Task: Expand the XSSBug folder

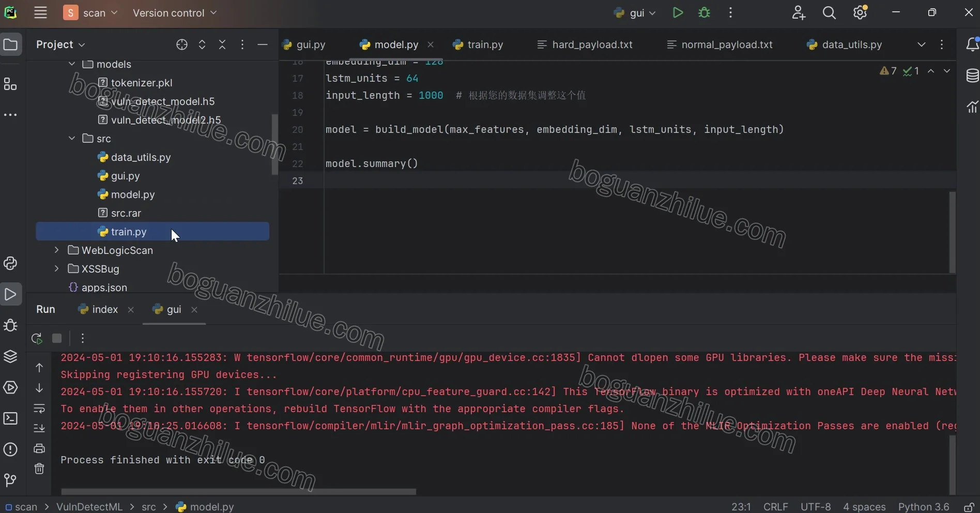Action: 57,269
